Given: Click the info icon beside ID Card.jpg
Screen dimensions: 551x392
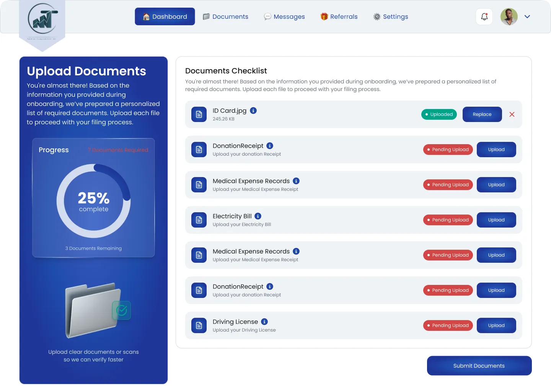Looking at the screenshot, I should [253, 111].
